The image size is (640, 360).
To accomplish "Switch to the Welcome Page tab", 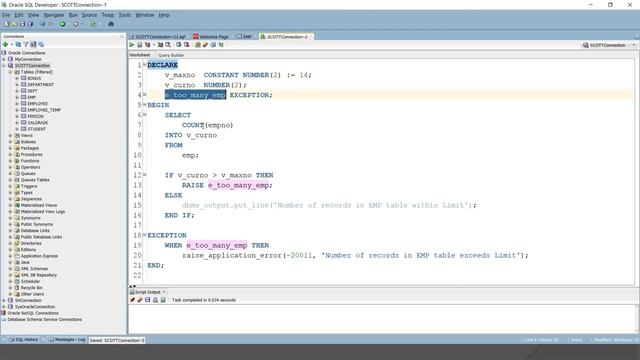I will point(211,37).
